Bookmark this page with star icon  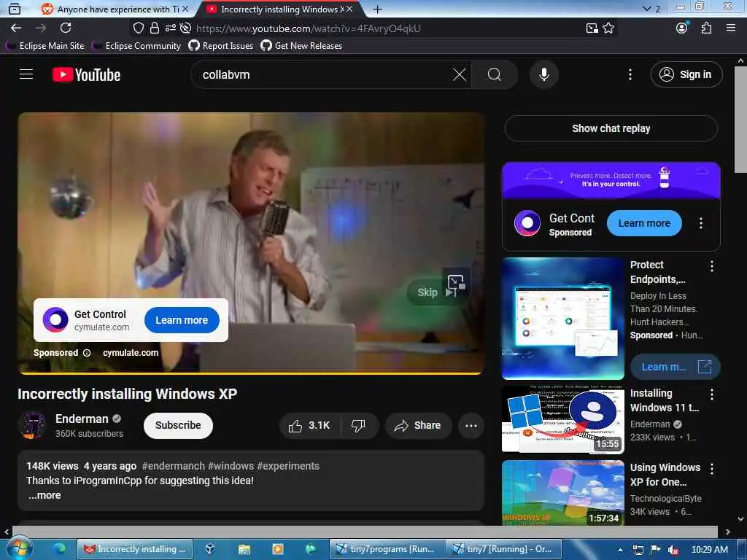coord(608,28)
